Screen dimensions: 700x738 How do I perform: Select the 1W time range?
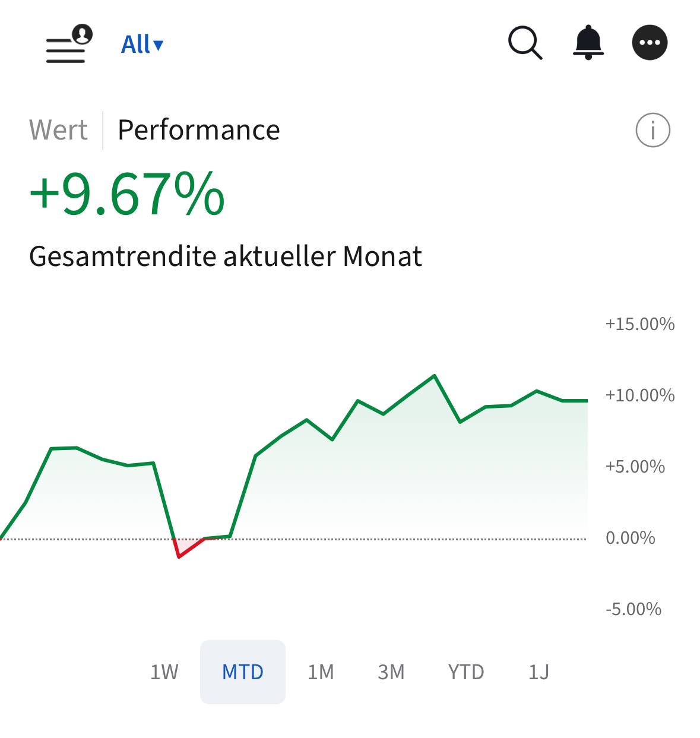click(x=164, y=672)
